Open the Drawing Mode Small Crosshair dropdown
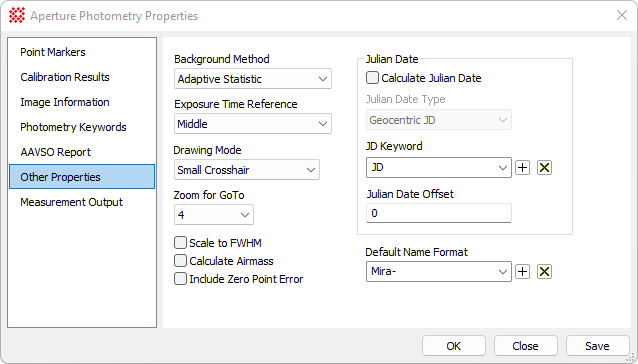This screenshot has height=364, width=638. pyautogui.click(x=247, y=170)
